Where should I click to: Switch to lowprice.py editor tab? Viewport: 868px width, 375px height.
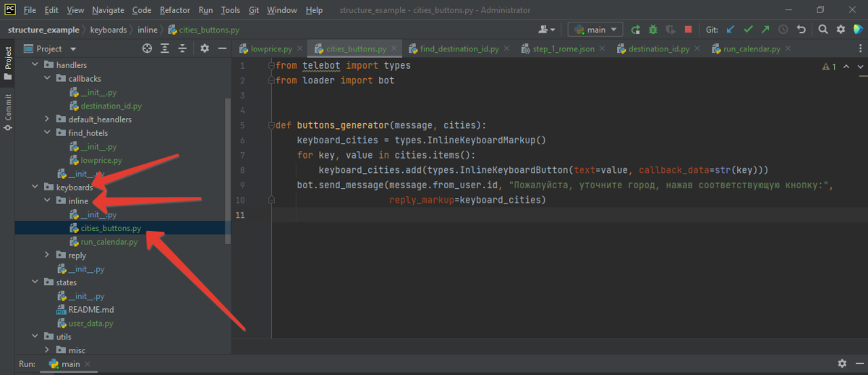tap(271, 49)
